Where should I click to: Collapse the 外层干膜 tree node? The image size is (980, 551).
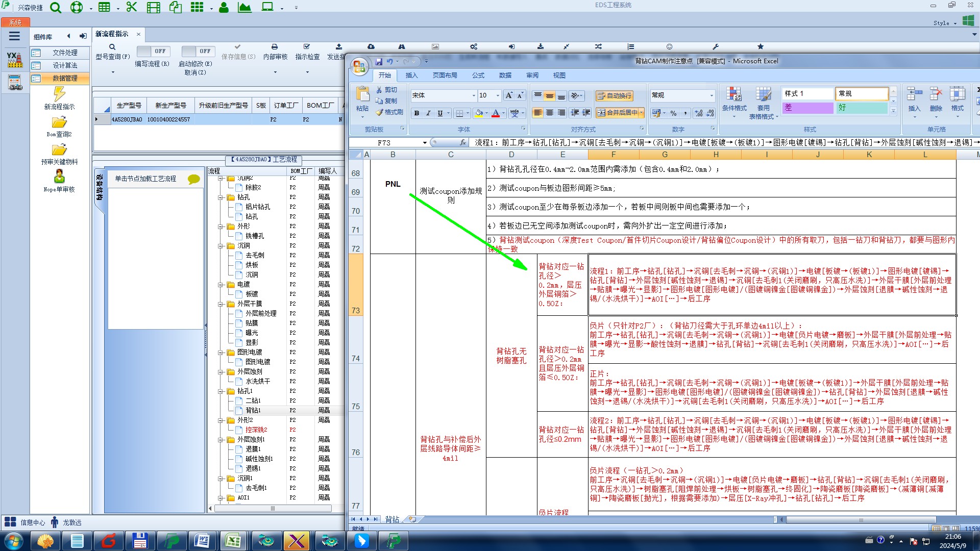click(x=221, y=304)
